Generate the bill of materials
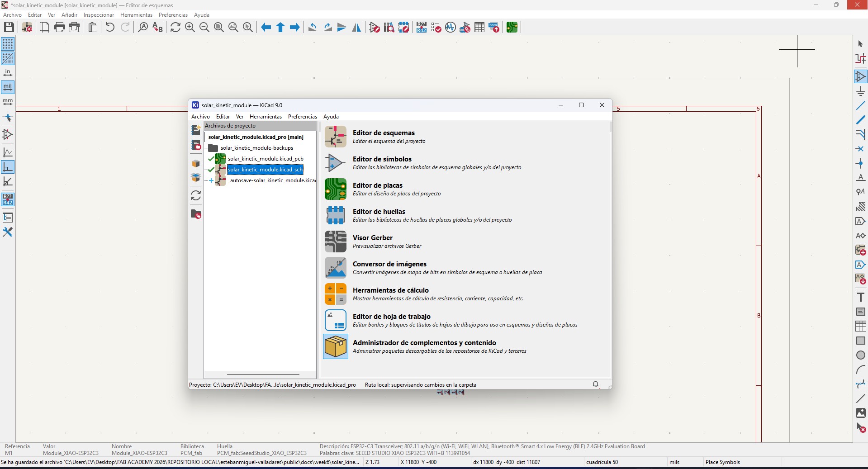This screenshot has width=868, height=469. tap(494, 27)
